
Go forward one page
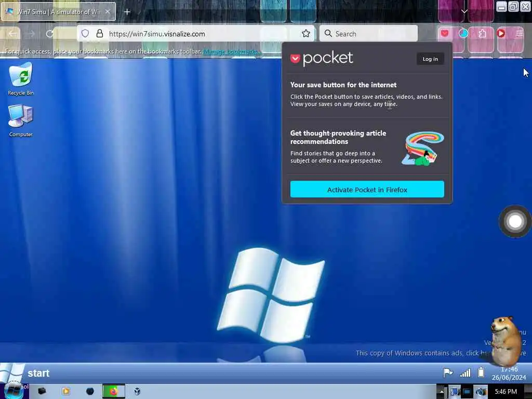coord(31,34)
